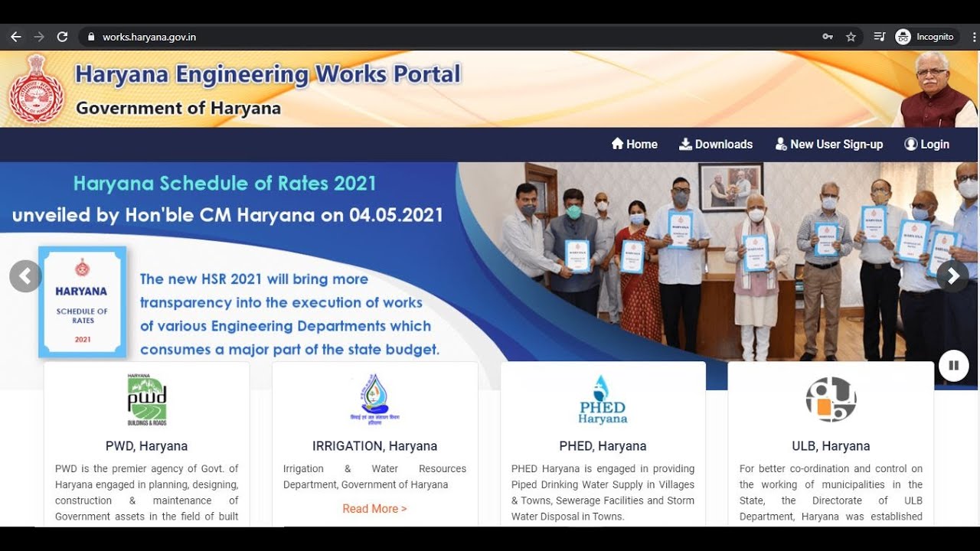Open the IRRIGATION, Haryana card title
Viewport: 980px width, 551px height.
(x=374, y=446)
